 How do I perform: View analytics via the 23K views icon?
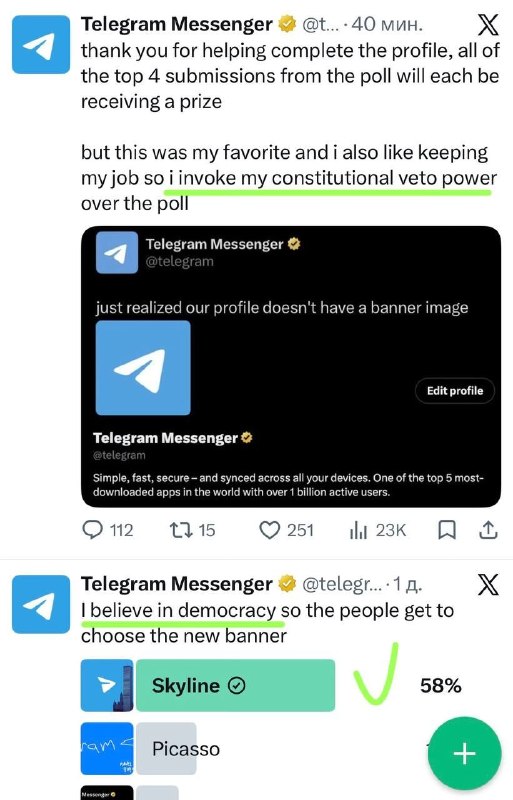358,530
